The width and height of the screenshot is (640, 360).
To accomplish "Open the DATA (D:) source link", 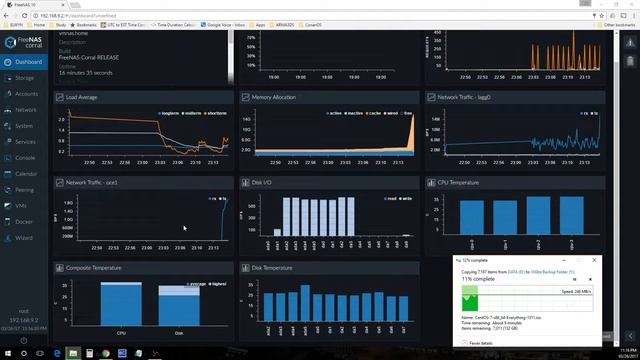I will point(516,272).
